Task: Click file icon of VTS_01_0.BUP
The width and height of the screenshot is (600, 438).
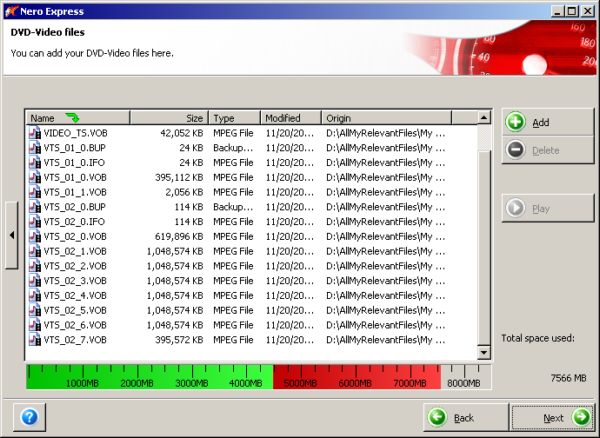Action: [x=35, y=148]
